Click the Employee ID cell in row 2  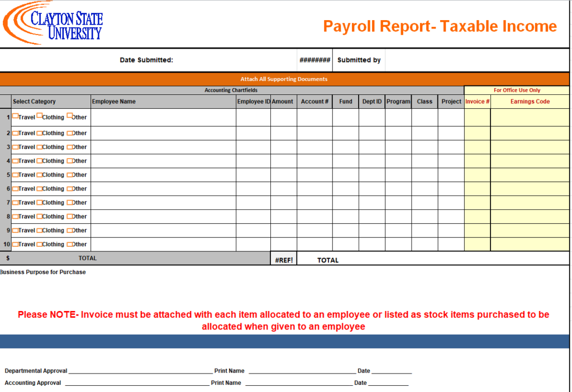pos(253,133)
